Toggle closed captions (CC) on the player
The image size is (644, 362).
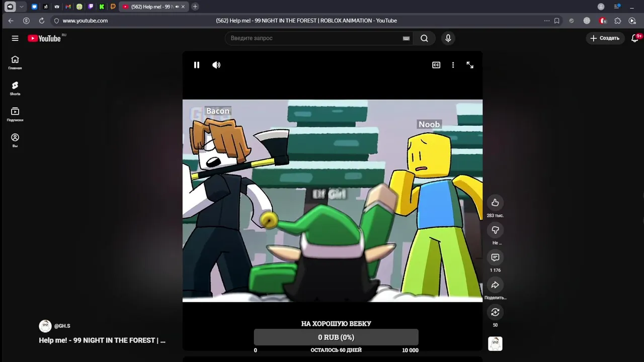point(436,65)
